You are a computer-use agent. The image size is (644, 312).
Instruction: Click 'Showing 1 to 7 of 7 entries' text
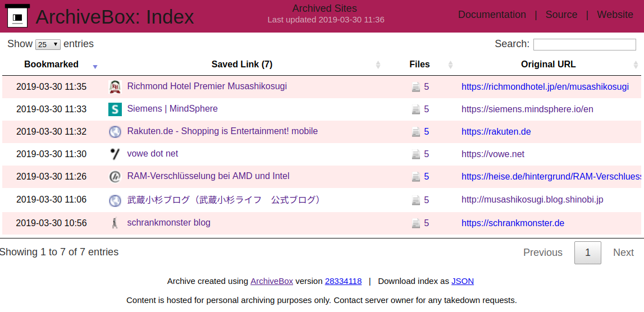pos(59,252)
